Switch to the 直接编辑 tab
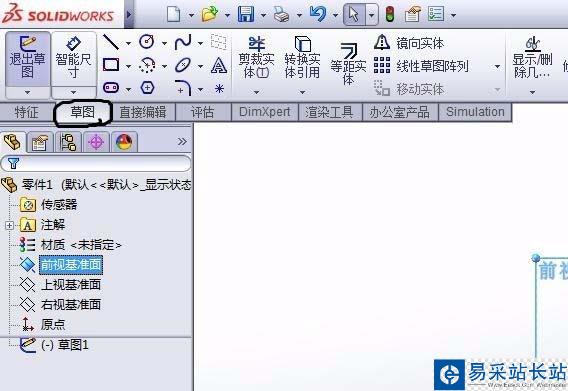The image size is (568, 391). click(x=143, y=112)
